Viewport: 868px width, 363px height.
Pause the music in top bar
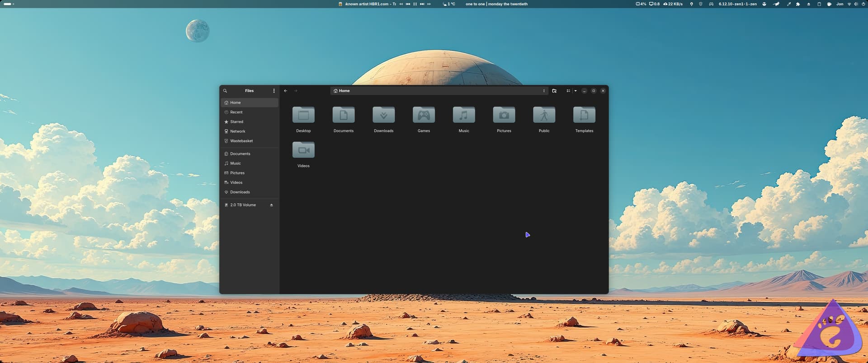tap(415, 4)
